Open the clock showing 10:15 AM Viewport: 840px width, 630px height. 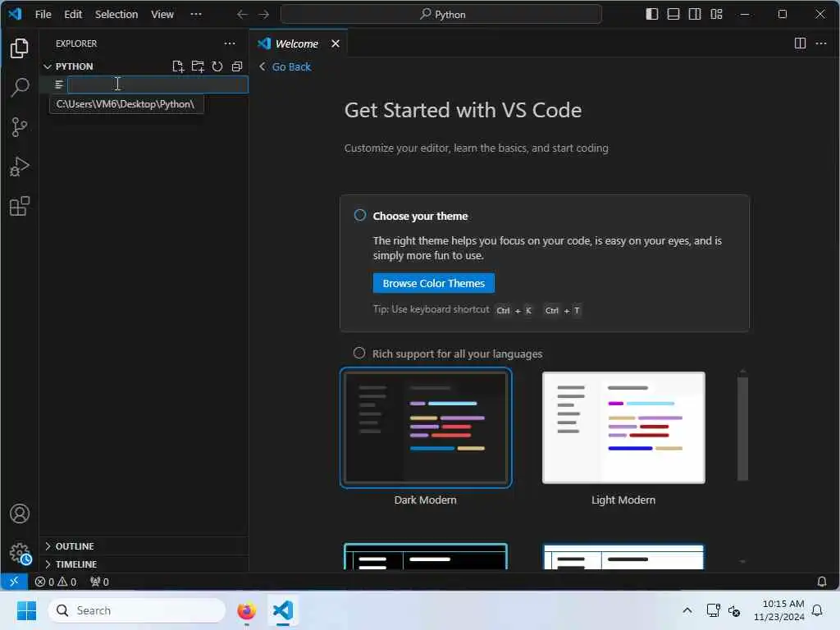[x=779, y=610]
